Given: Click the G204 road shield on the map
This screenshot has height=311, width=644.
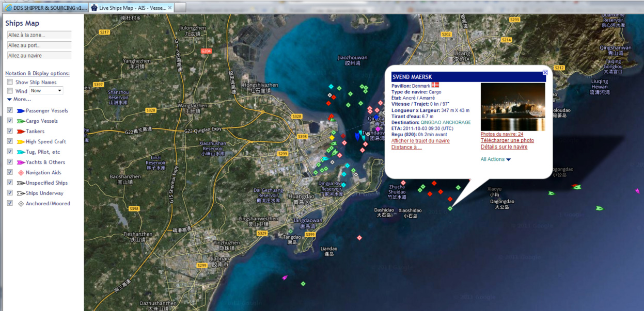Looking at the screenshot, I should (207, 51).
